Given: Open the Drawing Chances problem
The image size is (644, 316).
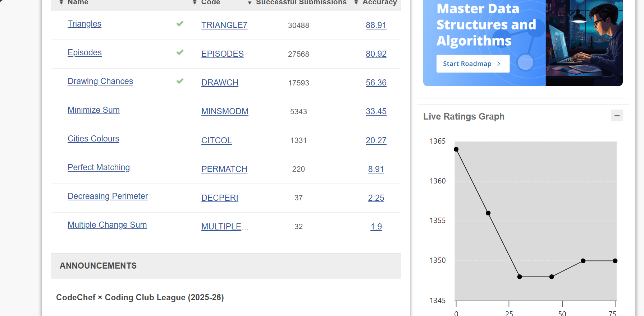Looking at the screenshot, I should point(100,81).
